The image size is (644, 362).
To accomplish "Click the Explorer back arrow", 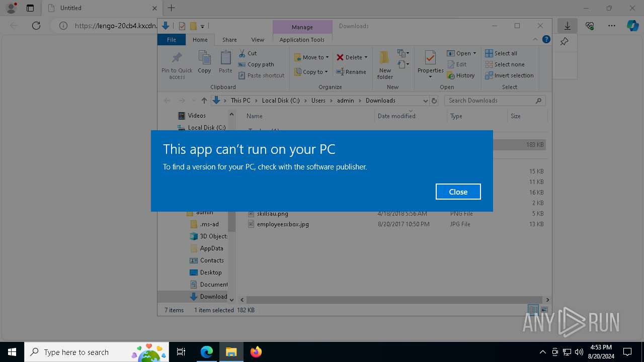I will click(x=167, y=101).
